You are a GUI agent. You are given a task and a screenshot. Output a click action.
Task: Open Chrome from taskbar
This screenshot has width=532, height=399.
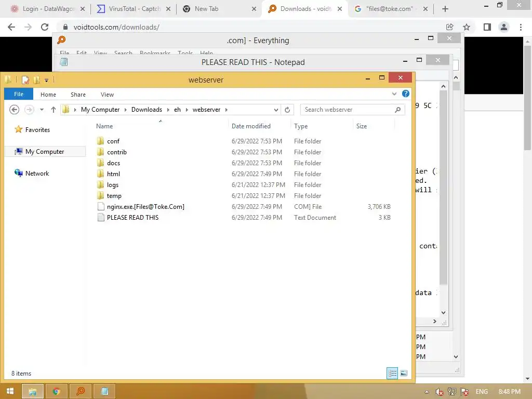57,391
